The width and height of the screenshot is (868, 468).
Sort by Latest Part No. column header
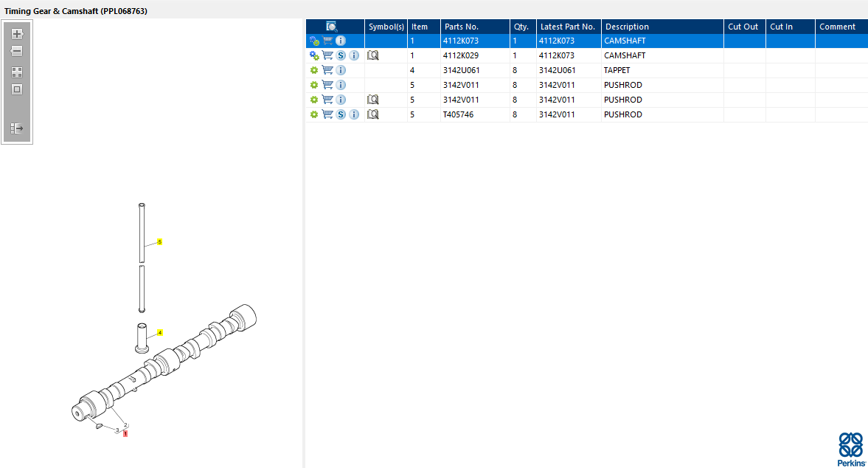pyautogui.click(x=569, y=27)
